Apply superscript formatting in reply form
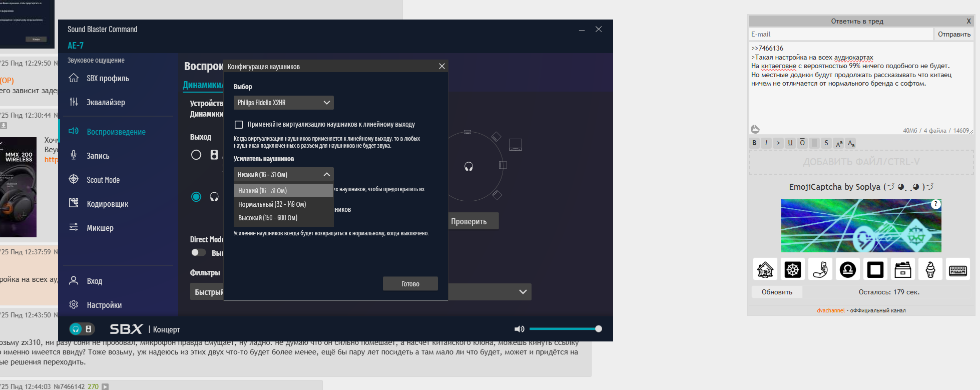The height and width of the screenshot is (390, 980). pyautogui.click(x=839, y=143)
